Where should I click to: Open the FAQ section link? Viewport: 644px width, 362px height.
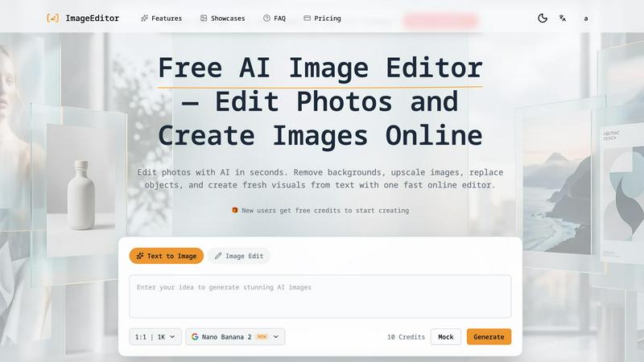click(275, 18)
